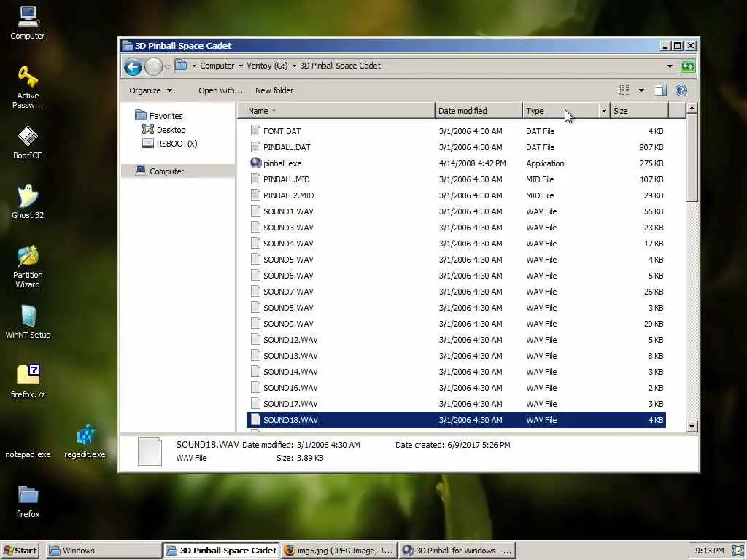Click the highlighted SOUND18.WAV row
The width and height of the screenshot is (747, 560).
[457, 419]
